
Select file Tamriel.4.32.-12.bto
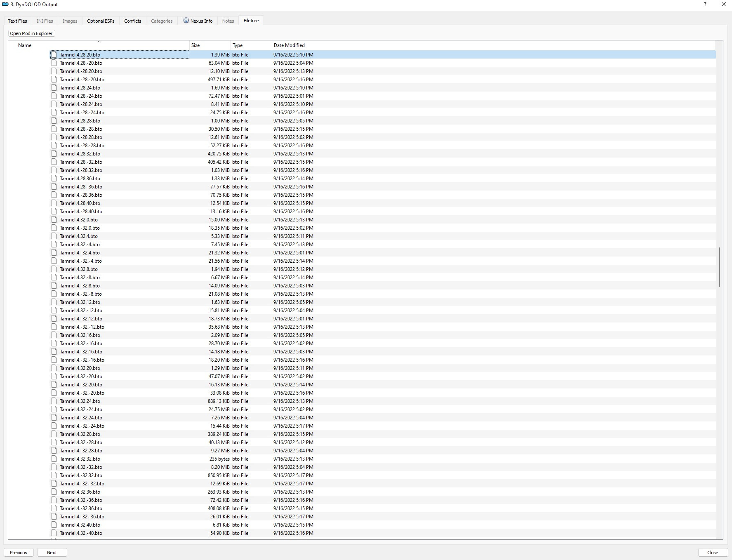point(81,310)
